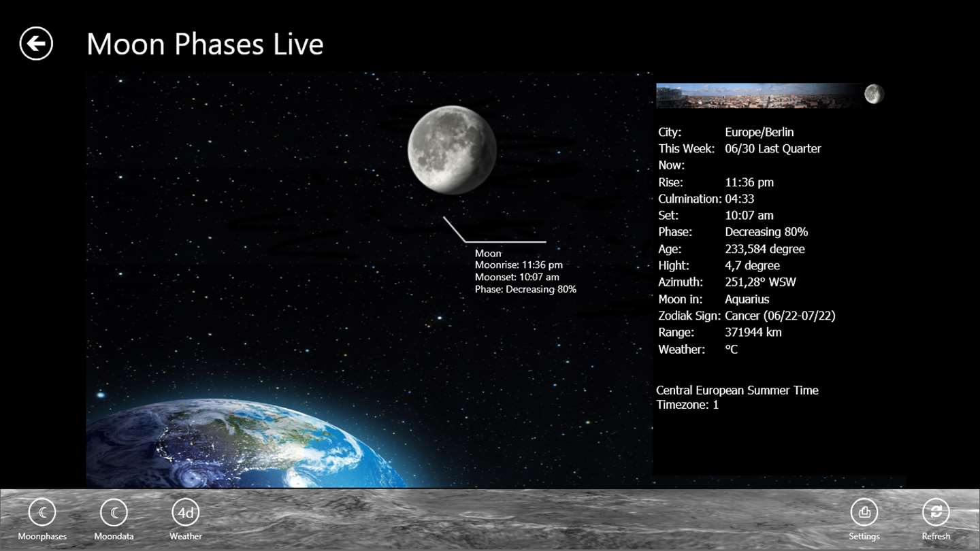This screenshot has height=551, width=980.
Task: Show the 4d Weather forecast
Action: [x=186, y=520]
